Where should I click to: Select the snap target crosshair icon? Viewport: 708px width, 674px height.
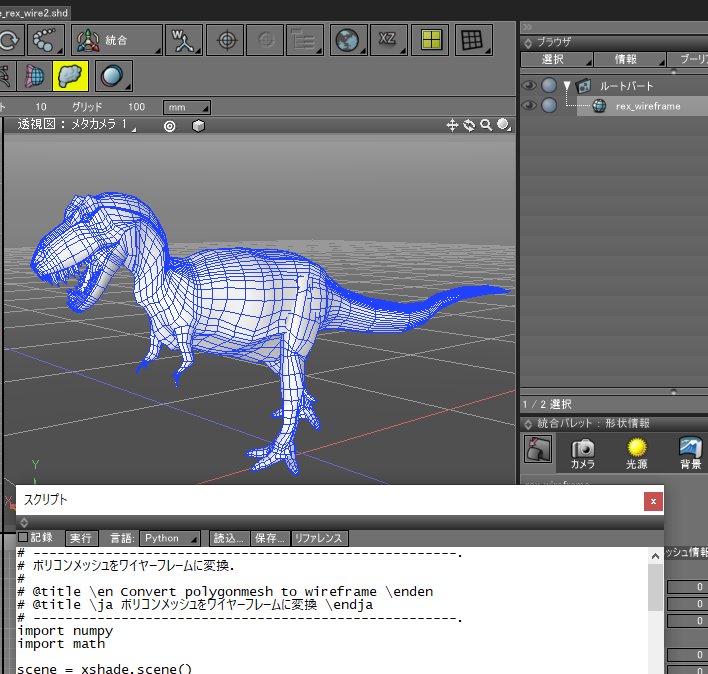[x=229, y=40]
